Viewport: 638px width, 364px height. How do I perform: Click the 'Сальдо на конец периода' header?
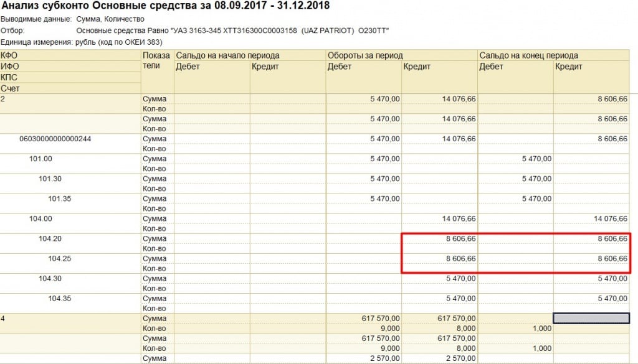click(x=528, y=55)
